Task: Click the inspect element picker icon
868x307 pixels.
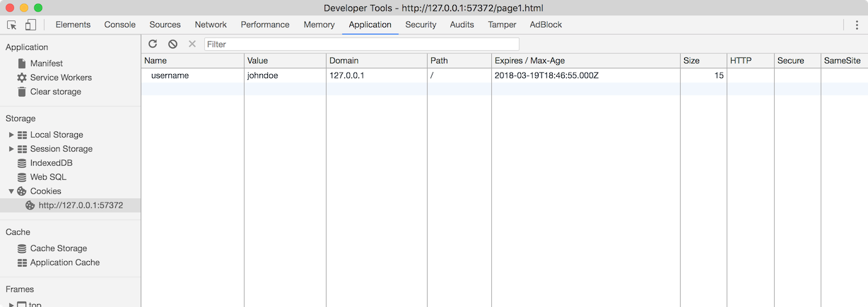Action: [x=12, y=25]
